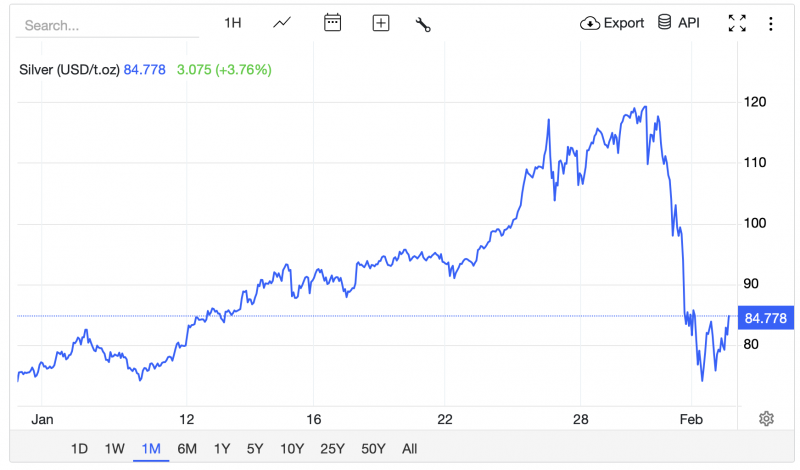The width and height of the screenshot is (800, 470).
Task: Show the 5Y time range
Action: (256, 449)
